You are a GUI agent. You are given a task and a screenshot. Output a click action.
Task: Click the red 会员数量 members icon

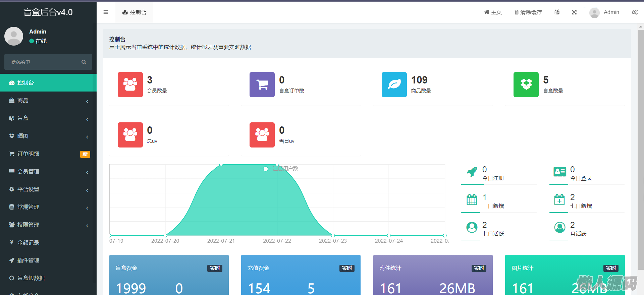point(130,84)
